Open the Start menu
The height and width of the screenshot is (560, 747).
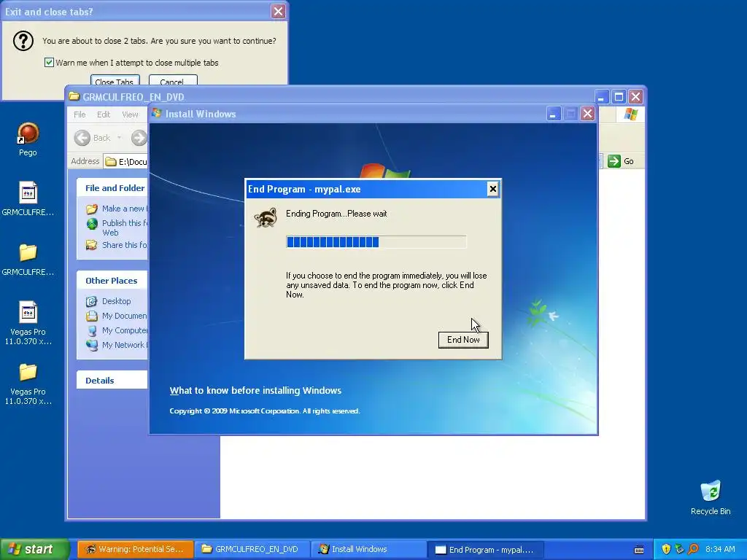click(34, 549)
